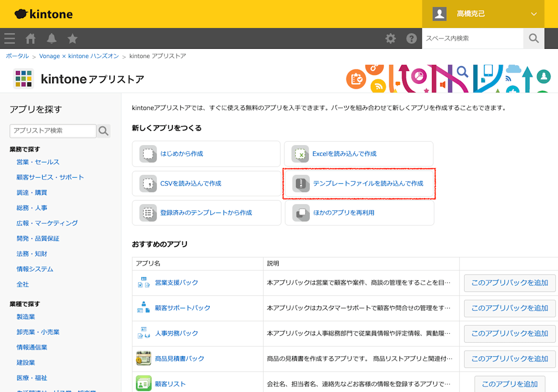Open 顧客リスト app name link

tap(171, 384)
